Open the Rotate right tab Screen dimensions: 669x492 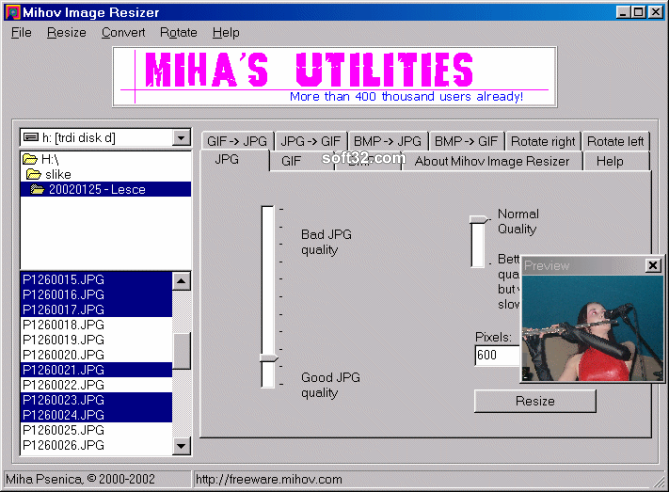click(543, 141)
